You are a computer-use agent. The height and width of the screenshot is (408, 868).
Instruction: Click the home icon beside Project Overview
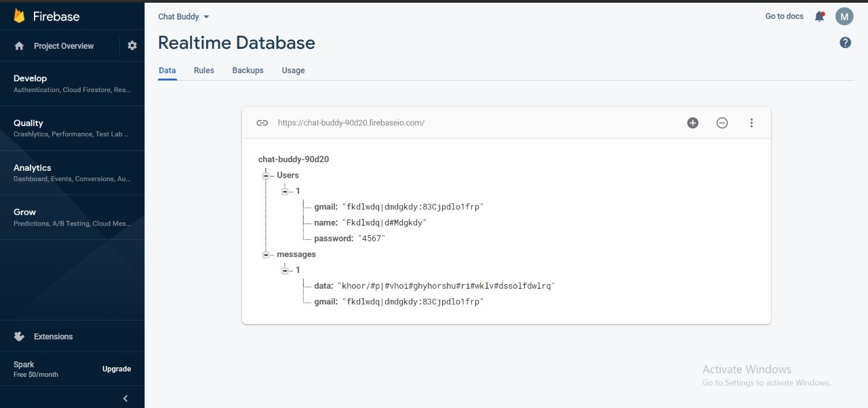tap(20, 46)
